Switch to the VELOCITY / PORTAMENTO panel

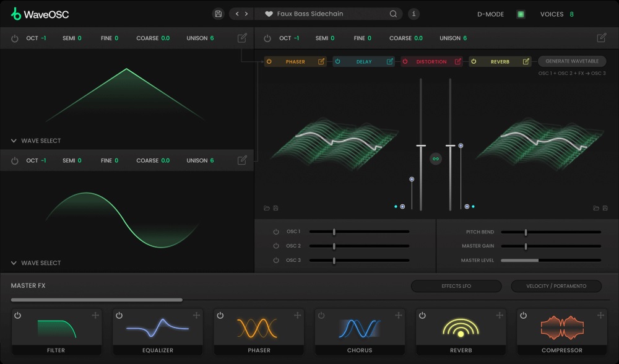(x=556, y=286)
